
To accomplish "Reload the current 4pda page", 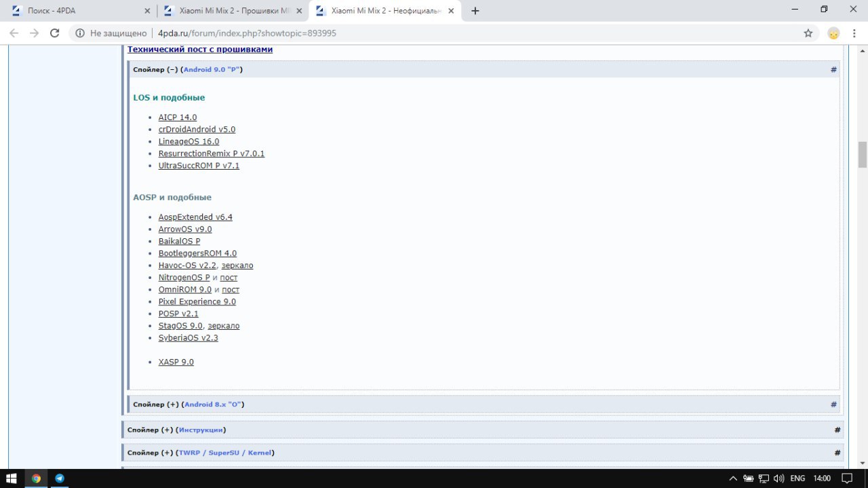I will 55,33.
